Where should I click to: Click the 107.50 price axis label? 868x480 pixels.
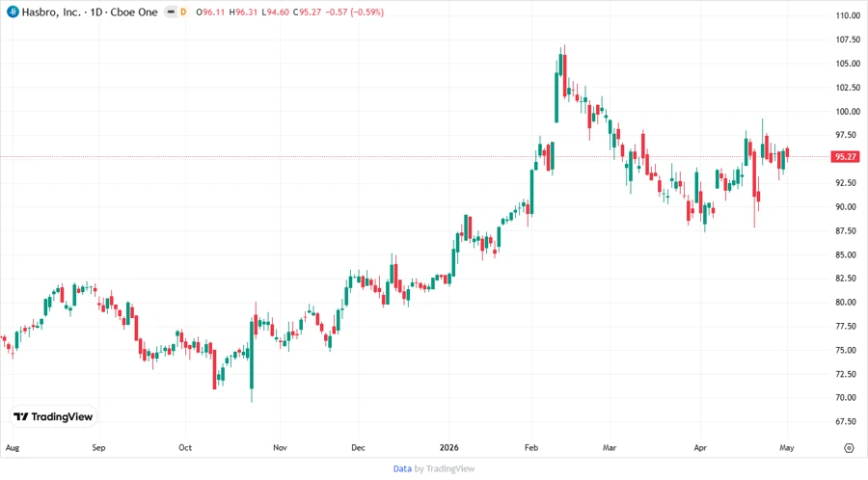coord(848,40)
